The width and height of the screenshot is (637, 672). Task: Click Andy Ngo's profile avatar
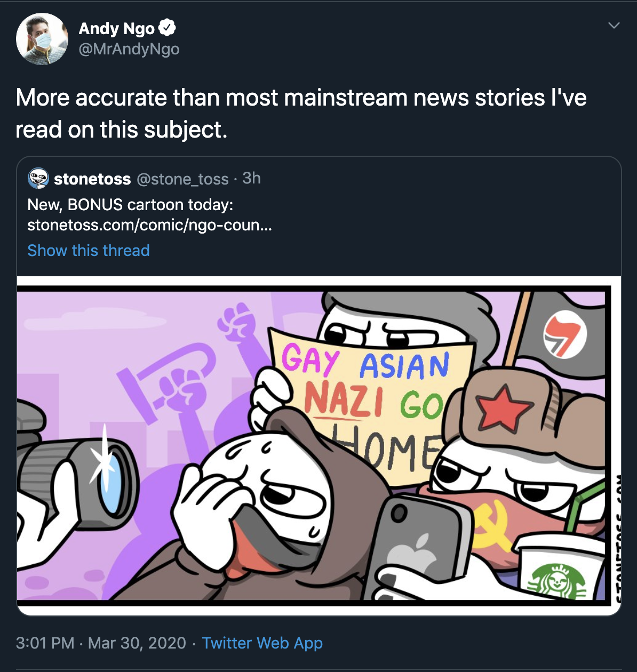(42, 39)
